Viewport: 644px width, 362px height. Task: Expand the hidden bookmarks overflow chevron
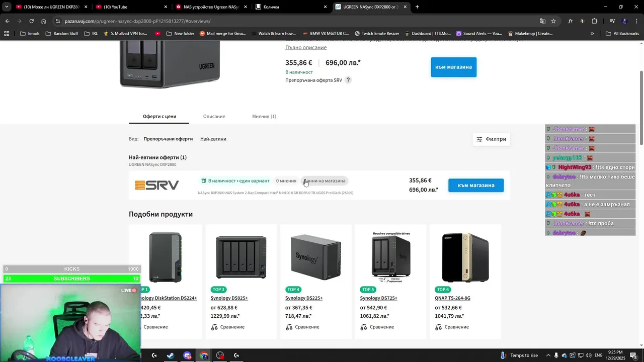(592, 34)
